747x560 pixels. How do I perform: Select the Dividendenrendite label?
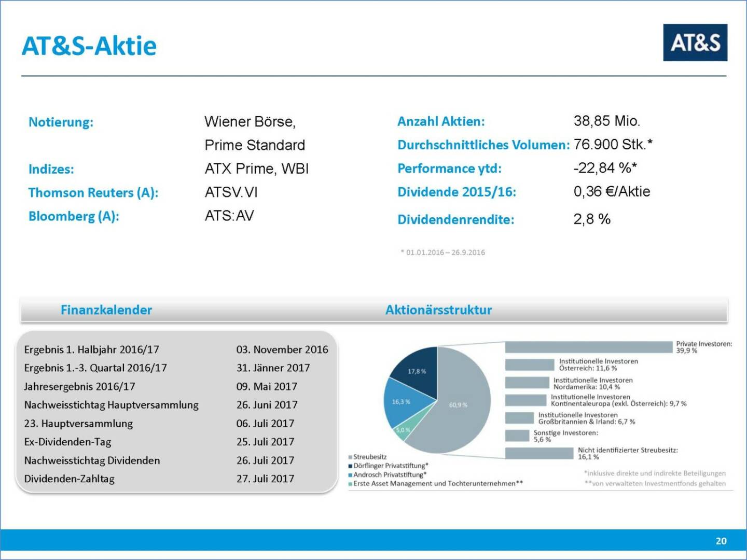click(x=455, y=220)
